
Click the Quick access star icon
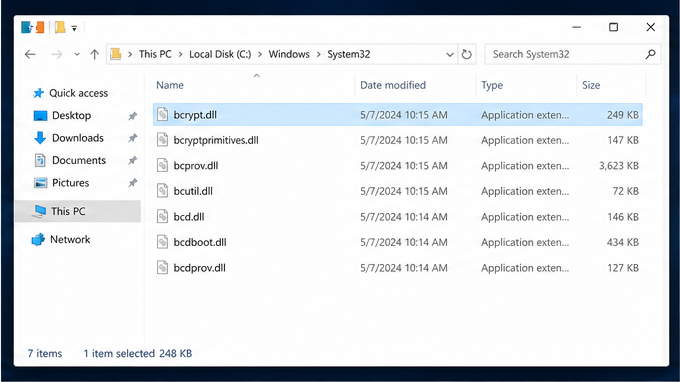tap(39, 93)
